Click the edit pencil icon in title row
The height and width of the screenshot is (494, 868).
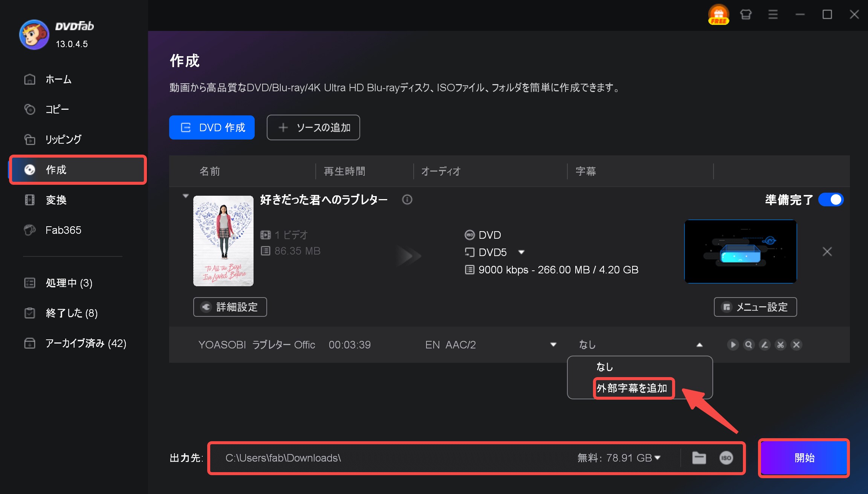[764, 345]
